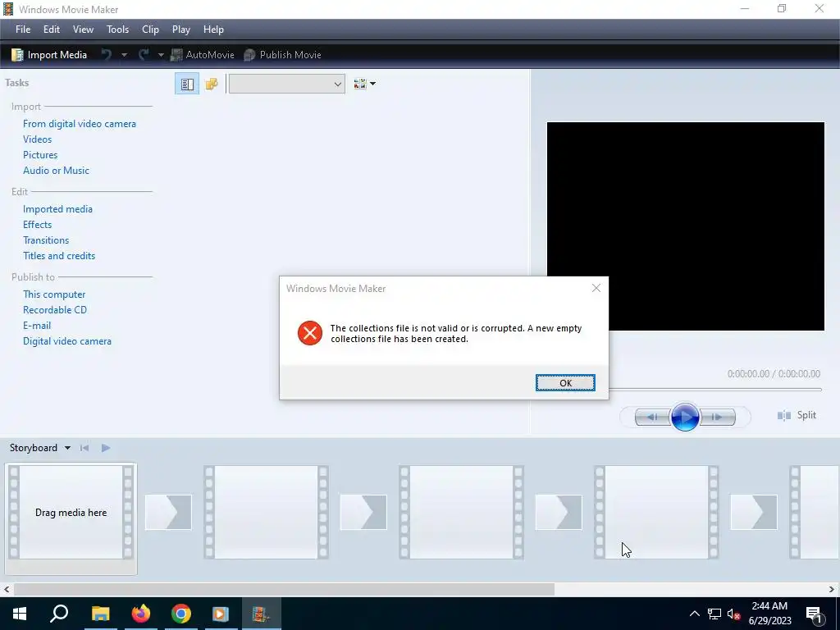Image resolution: width=840 pixels, height=630 pixels.
Task: Open the notification center icon
Action: 815,614
